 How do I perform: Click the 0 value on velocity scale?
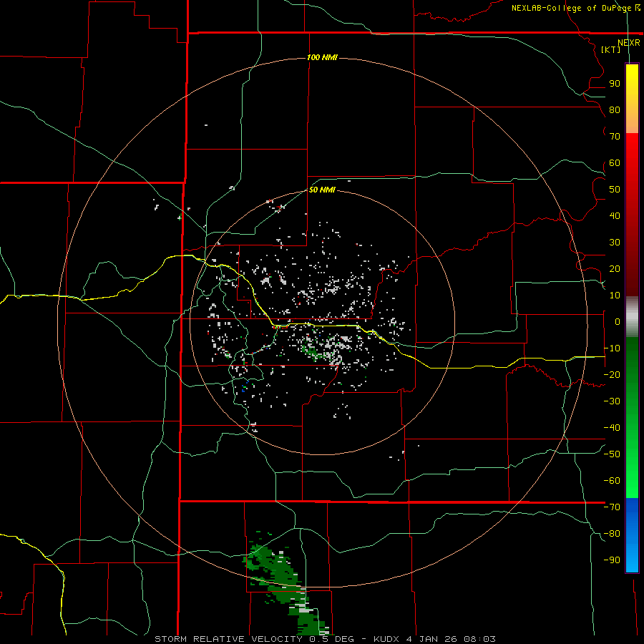[x=618, y=321]
